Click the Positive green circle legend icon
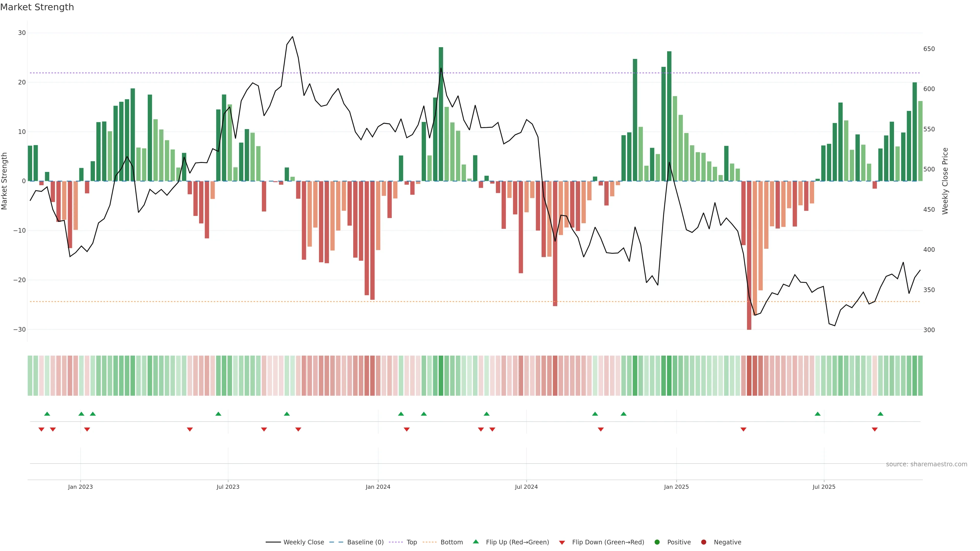Image resolution: width=980 pixels, height=551 pixels. point(657,542)
